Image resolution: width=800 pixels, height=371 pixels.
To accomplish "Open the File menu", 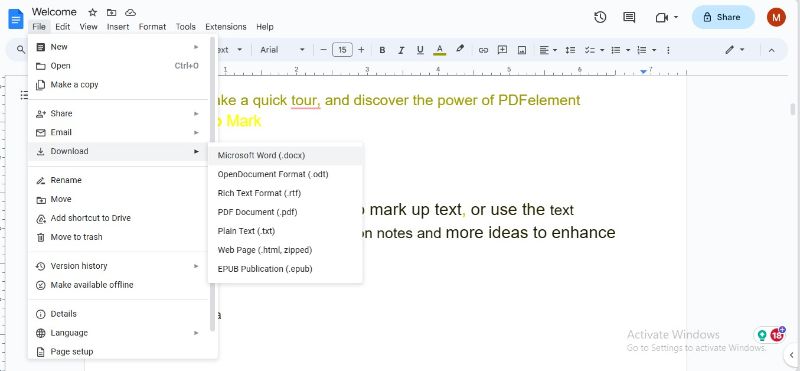I will coord(39,27).
